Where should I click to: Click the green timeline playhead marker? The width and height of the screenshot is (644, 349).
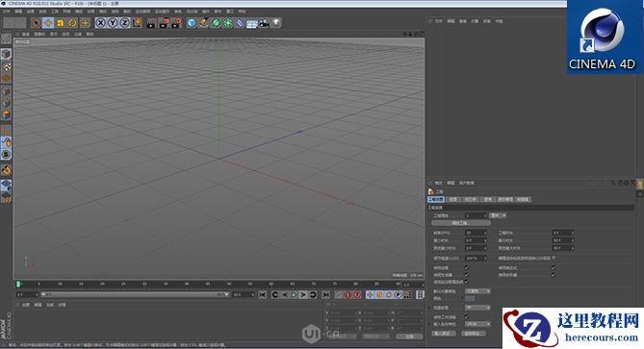(18, 285)
